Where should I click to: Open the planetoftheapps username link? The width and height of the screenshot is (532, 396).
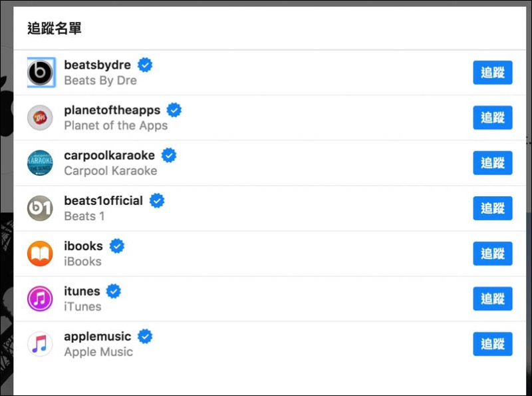(112, 110)
